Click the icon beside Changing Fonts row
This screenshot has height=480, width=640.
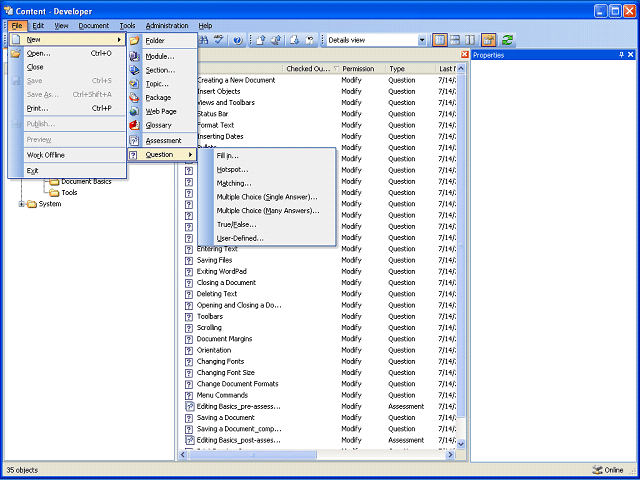click(x=189, y=362)
